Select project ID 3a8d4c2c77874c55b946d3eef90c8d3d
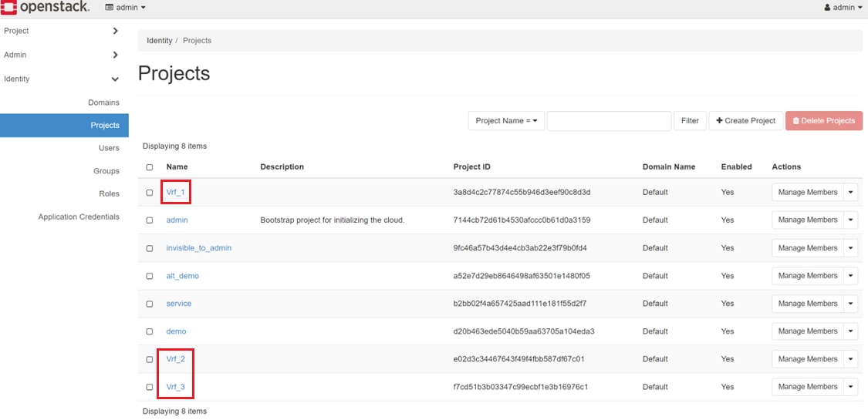This screenshot has width=868, height=420. click(x=522, y=193)
